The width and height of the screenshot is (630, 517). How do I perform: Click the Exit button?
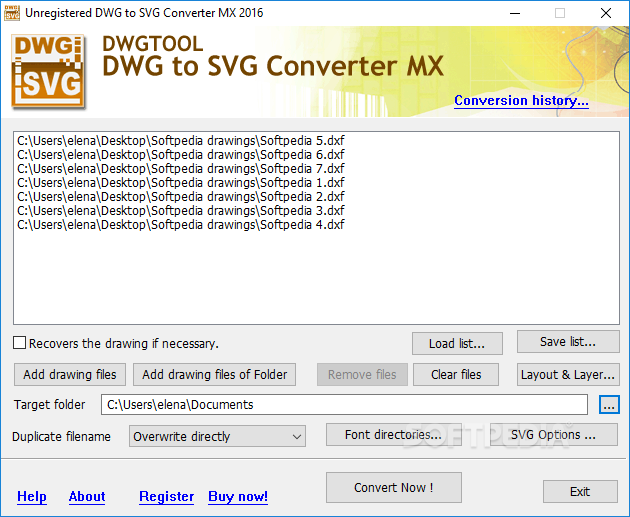pos(580,491)
